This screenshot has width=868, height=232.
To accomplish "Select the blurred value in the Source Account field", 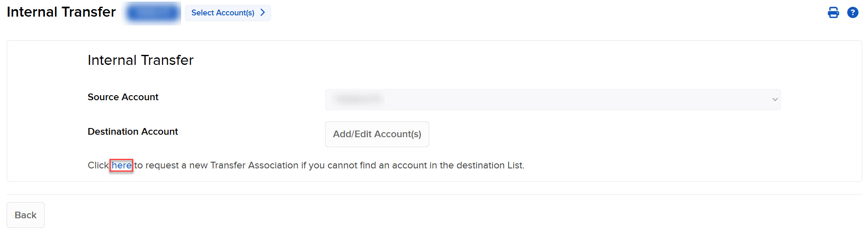I will 358,99.
